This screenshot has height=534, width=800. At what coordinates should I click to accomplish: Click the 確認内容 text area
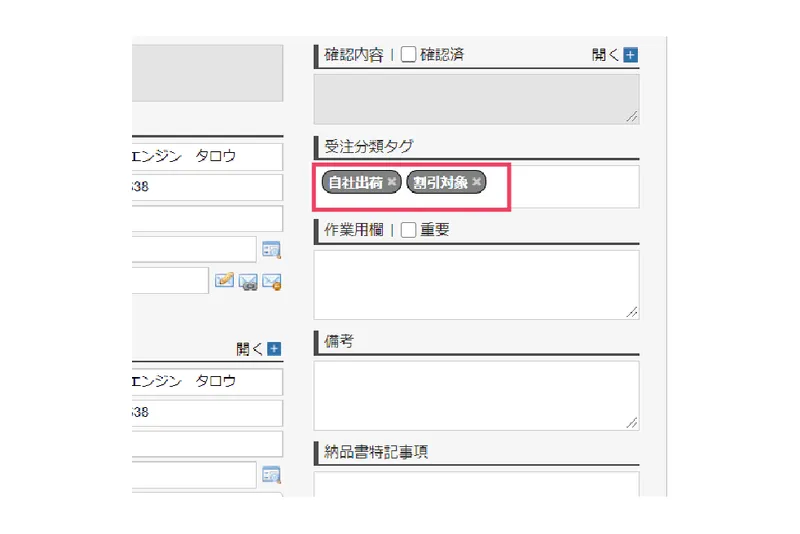point(477,99)
